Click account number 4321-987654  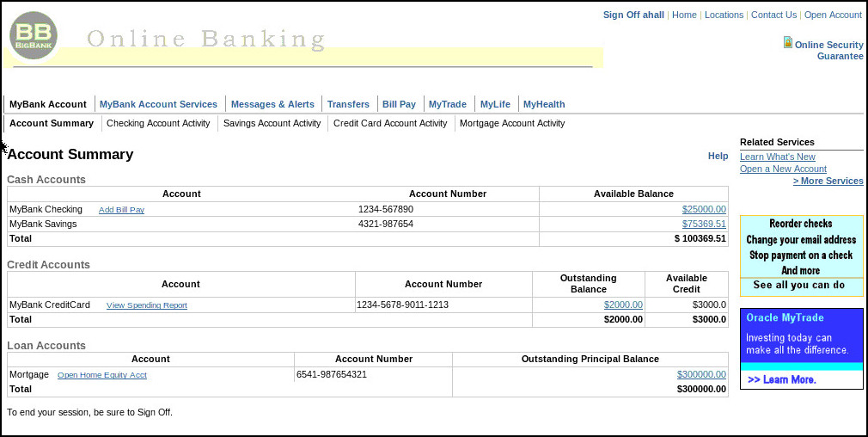click(386, 224)
